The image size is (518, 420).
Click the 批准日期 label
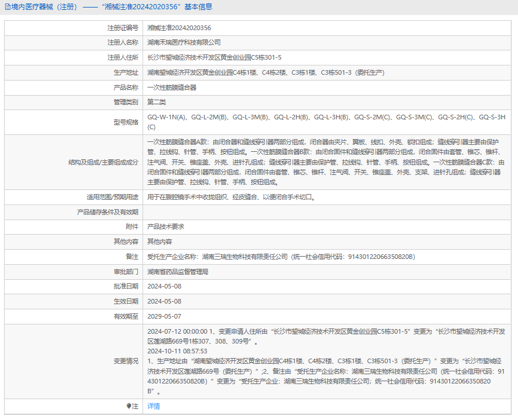tap(126, 286)
